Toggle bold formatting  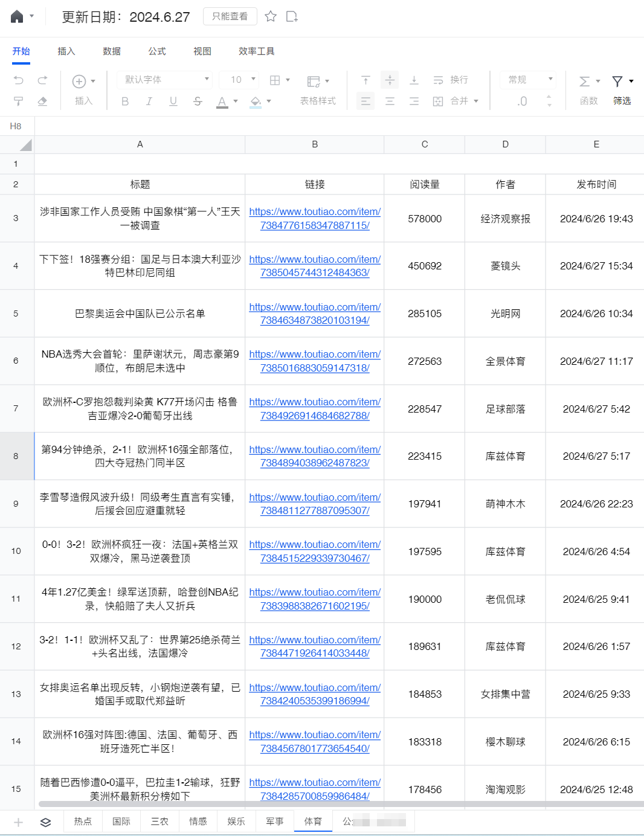click(125, 101)
